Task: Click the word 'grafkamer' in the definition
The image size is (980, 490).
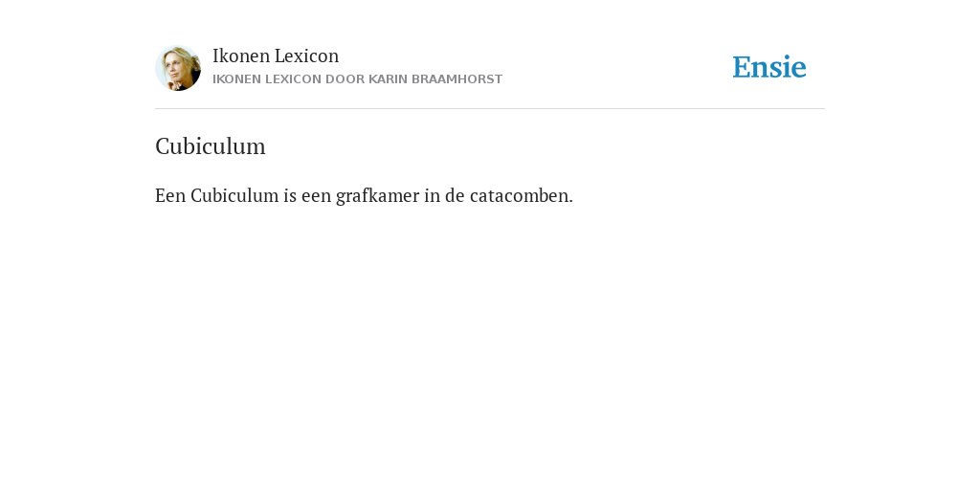Action: (x=377, y=196)
